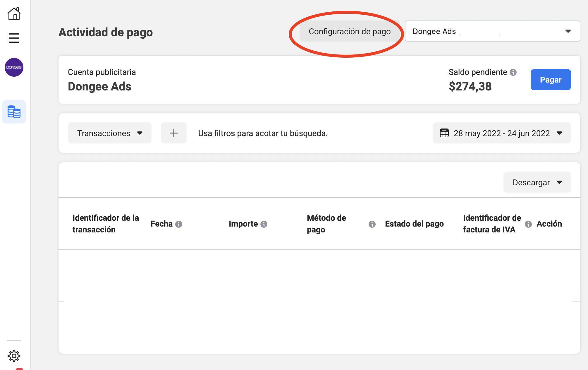Click the Usa filtros para acotar text
Viewport: 588px width, 370px height.
pos(263,133)
